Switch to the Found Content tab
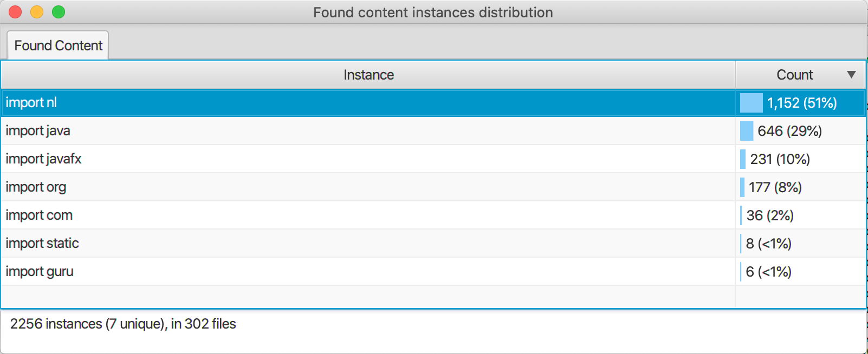The image size is (868, 354). coord(58,45)
